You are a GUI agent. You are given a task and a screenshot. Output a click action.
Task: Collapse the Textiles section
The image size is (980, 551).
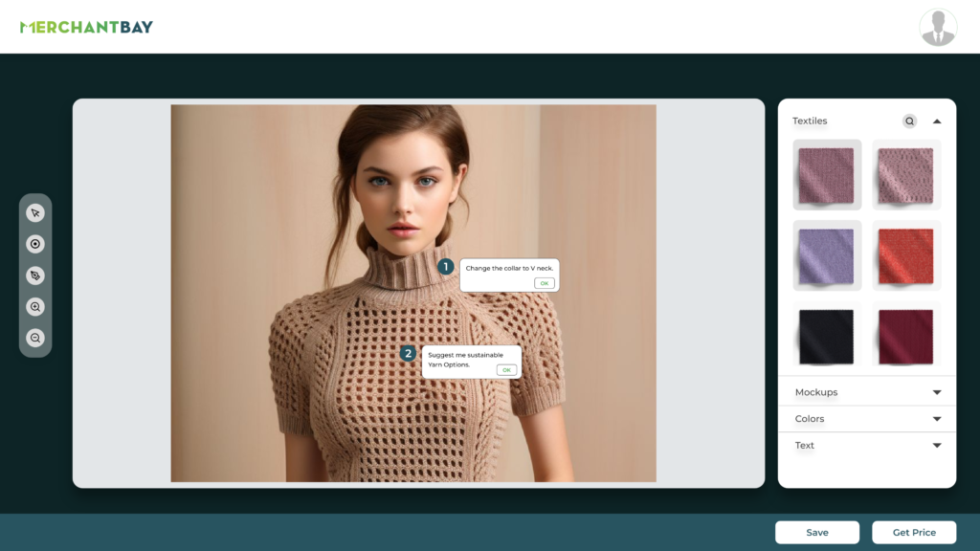coord(937,121)
